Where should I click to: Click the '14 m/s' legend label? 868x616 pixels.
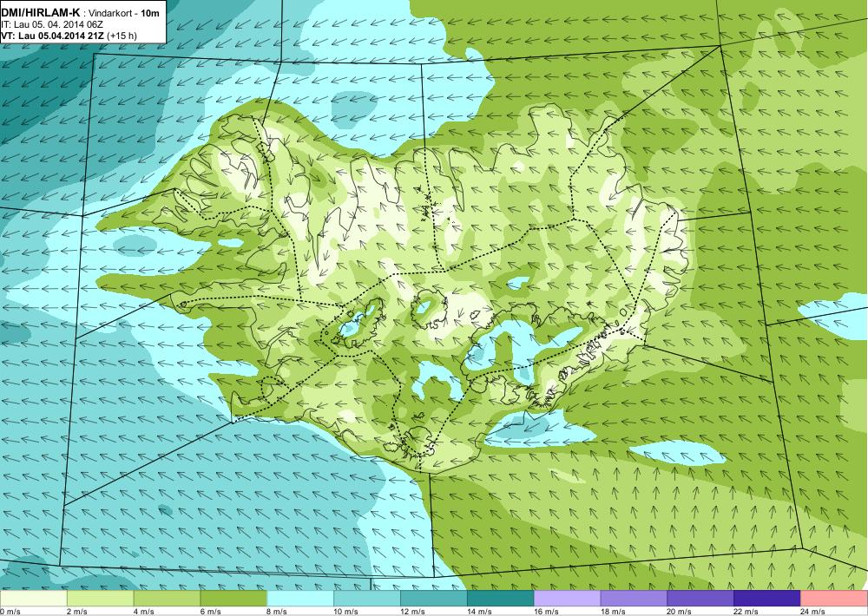479,612
